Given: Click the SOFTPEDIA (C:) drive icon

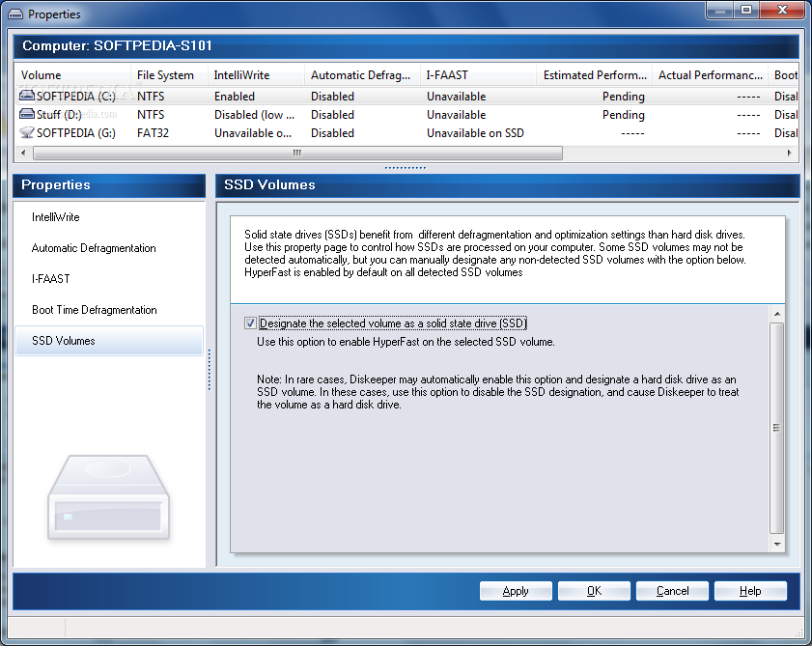Looking at the screenshot, I should click(x=27, y=96).
